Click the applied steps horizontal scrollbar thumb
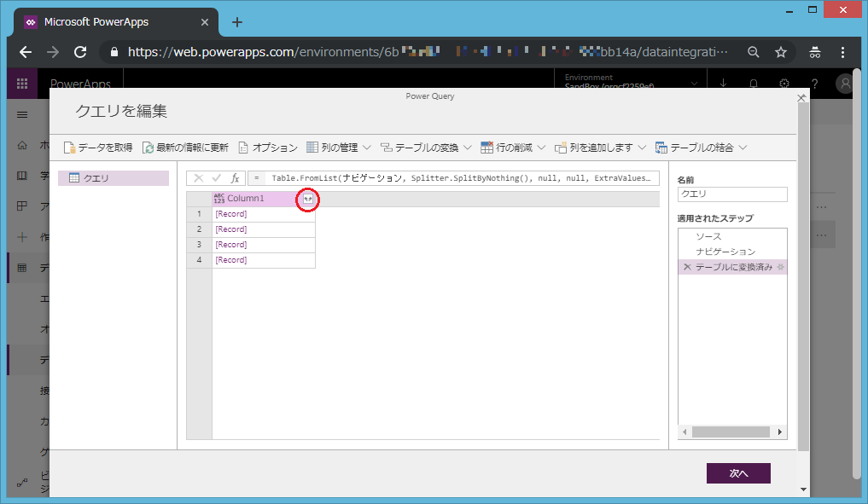 click(731, 432)
